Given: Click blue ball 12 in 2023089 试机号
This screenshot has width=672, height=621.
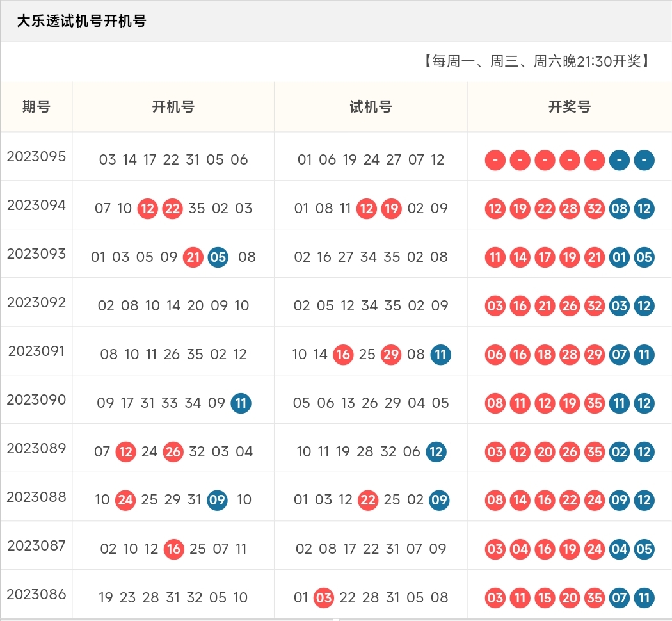Looking at the screenshot, I should 436,452.
